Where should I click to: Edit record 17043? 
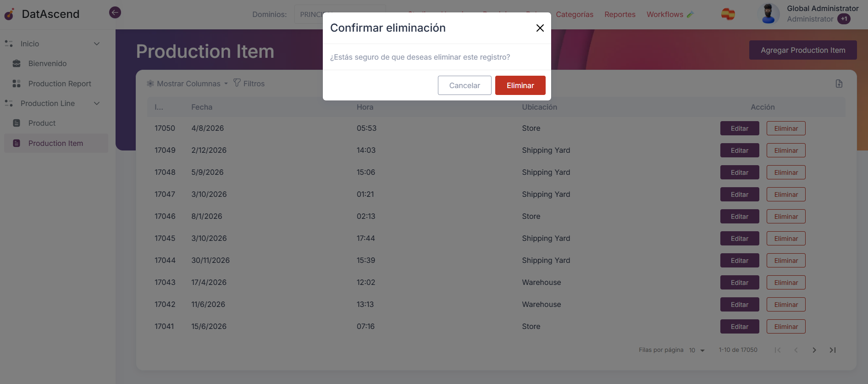click(x=740, y=283)
